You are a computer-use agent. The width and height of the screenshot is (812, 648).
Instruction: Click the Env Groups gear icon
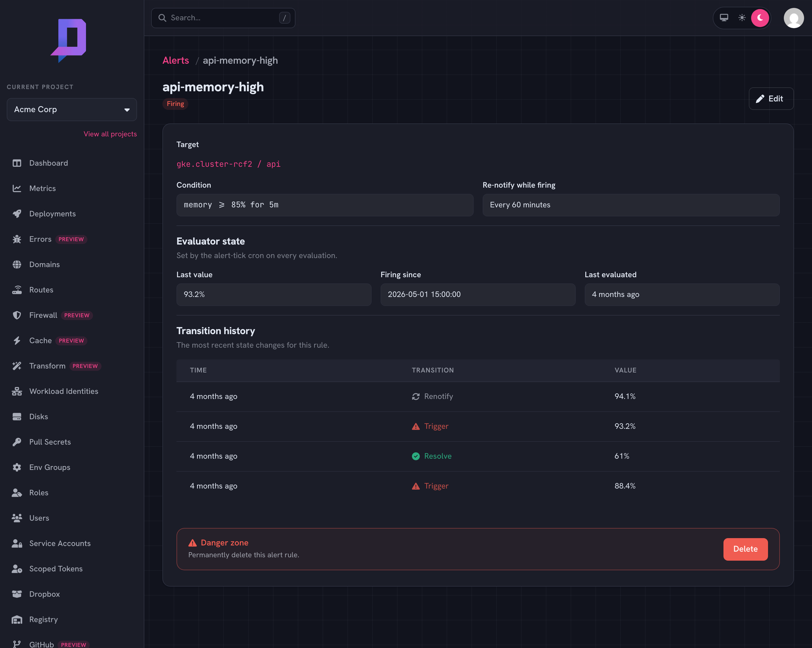point(17,467)
